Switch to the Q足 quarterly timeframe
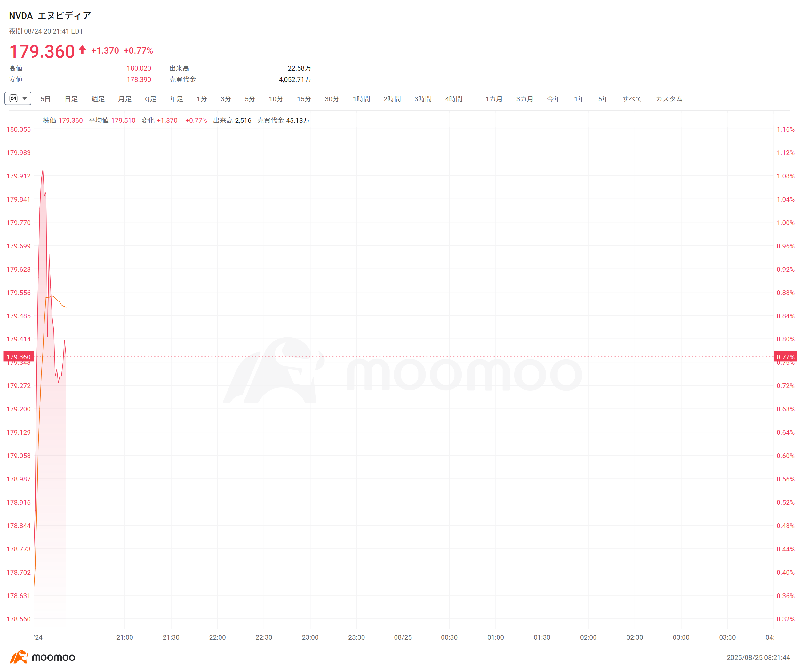Screen dimensions: 799x672 point(150,99)
